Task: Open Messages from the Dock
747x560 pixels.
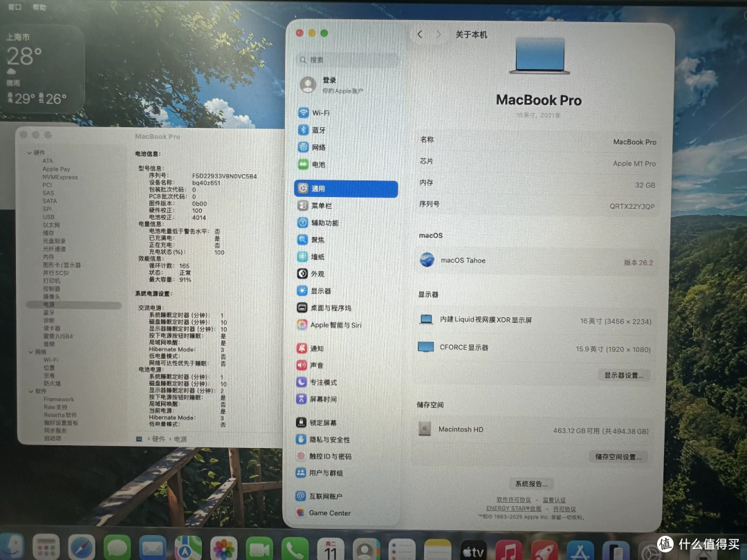Action: click(117, 548)
